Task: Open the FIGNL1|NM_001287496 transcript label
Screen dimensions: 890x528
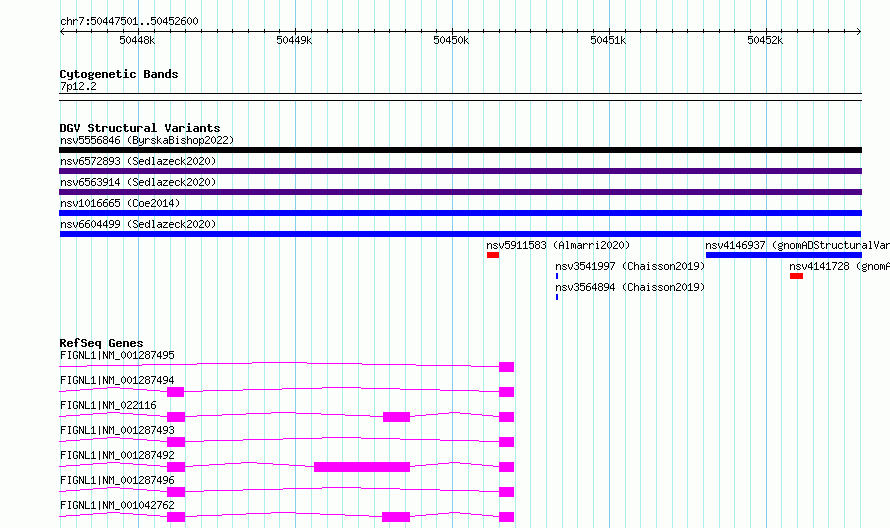Action: [x=117, y=480]
